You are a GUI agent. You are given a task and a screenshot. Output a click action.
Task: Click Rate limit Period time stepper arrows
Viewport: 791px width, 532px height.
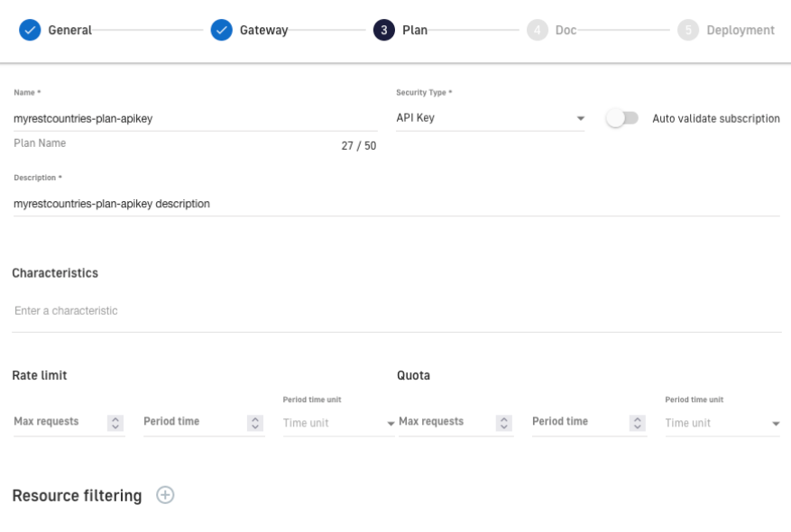coord(255,422)
